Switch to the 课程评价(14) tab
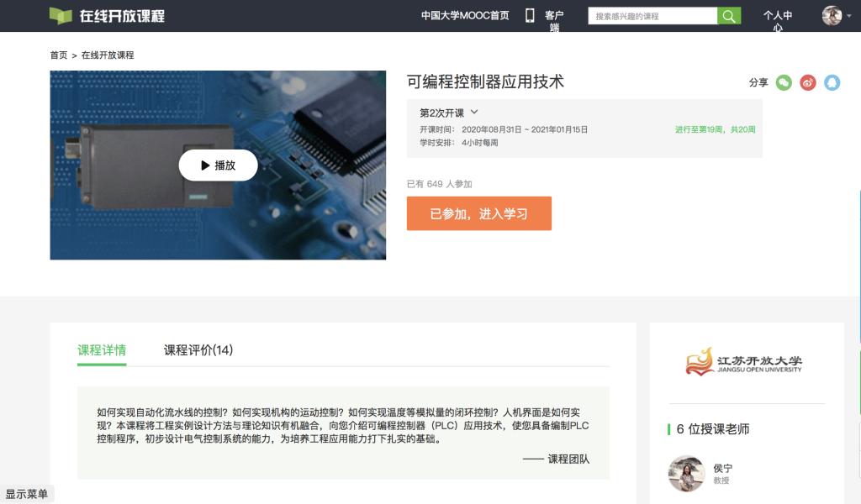 pos(198,350)
